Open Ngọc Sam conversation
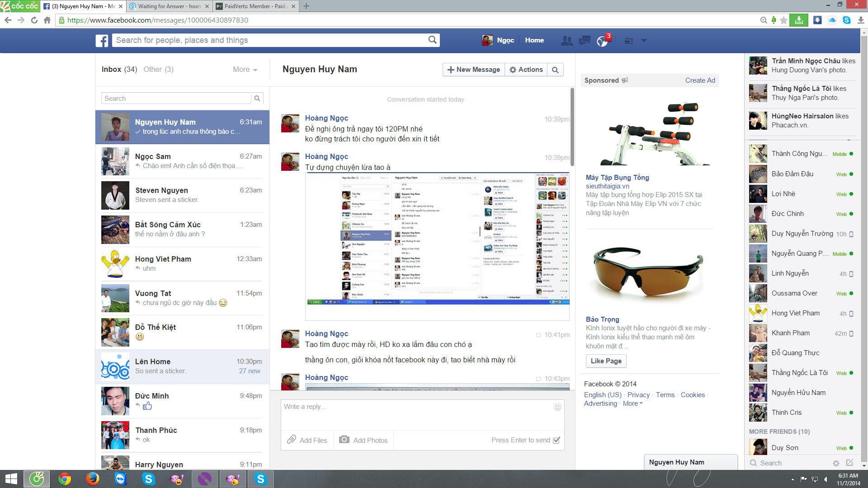 click(x=182, y=161)
